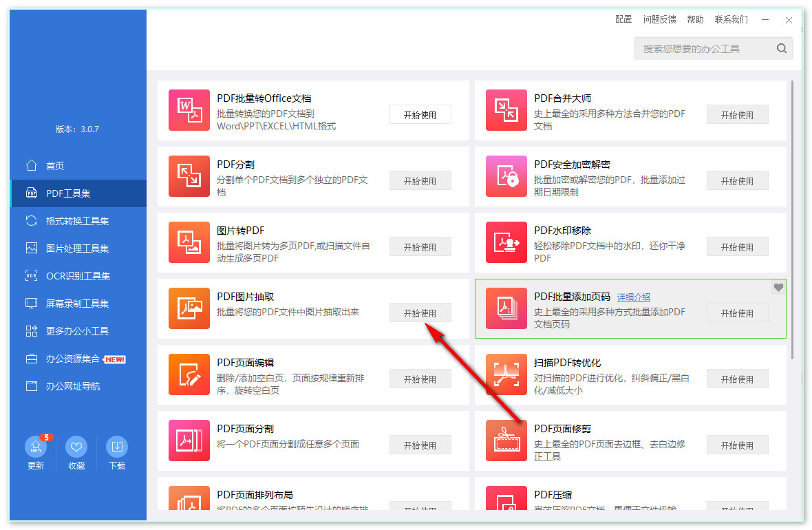The height and width of the screenshot is (530, 812).
Task: Click 开始使用 for 扫描PDF转优化
Action: (x=737, y=379)
